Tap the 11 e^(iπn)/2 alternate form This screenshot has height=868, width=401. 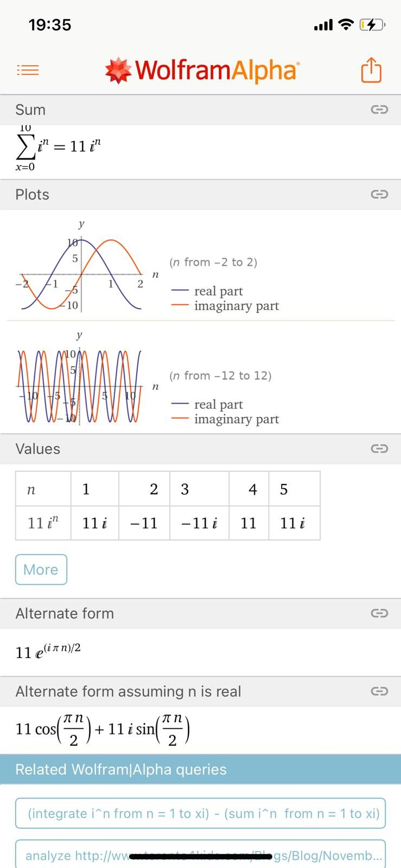48,650
